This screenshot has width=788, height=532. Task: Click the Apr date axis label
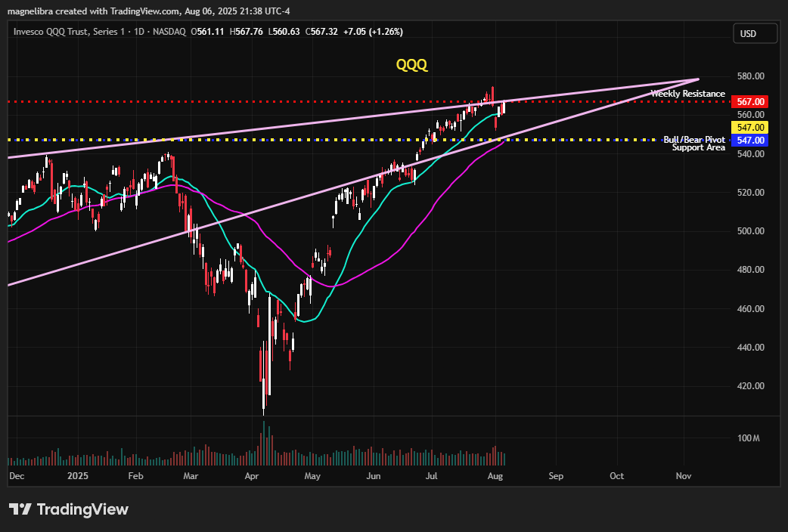252,476
